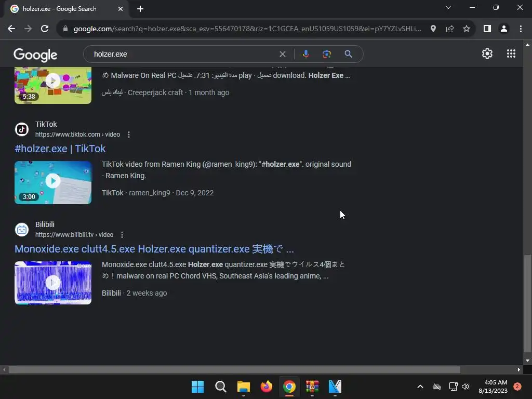Switch to Chrome on the taskbar
532x399 pixels.
tap(289, 387)
